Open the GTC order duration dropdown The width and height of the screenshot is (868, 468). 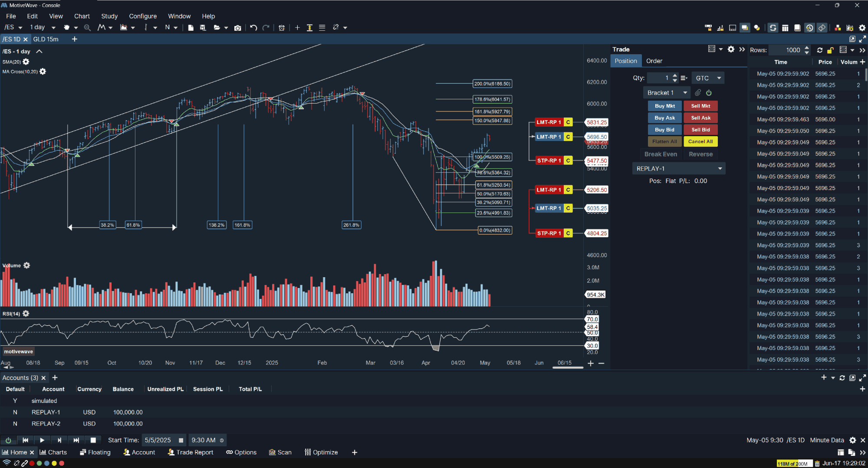coord(707,78)
